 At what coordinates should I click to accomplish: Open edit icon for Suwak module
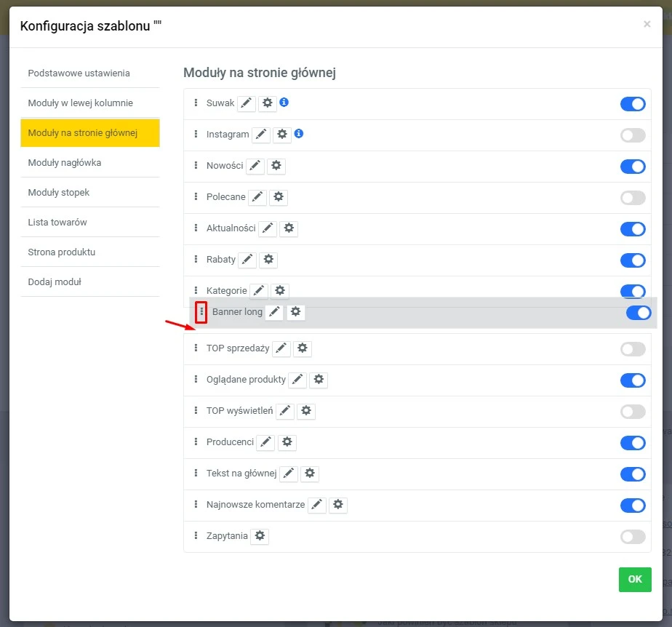[x=246, y=103]
